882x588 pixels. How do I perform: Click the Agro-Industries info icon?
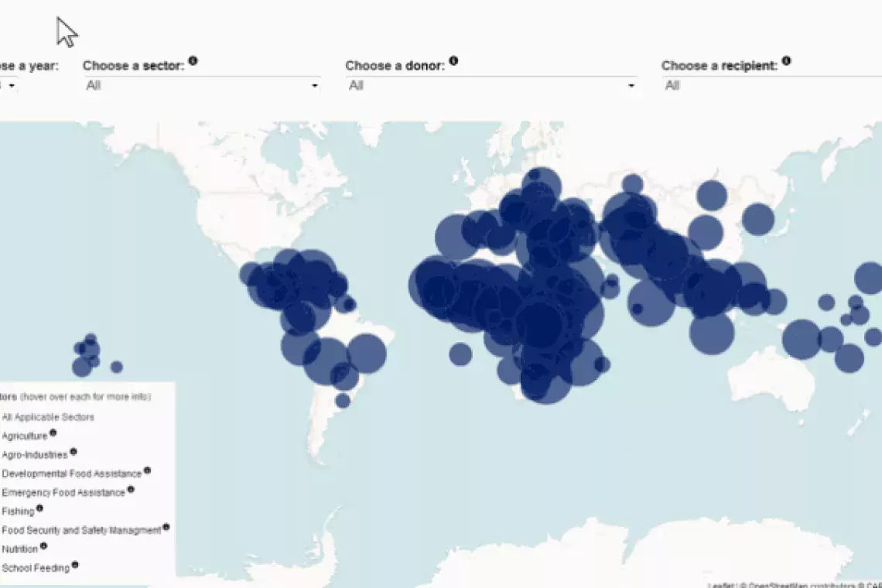73,452
